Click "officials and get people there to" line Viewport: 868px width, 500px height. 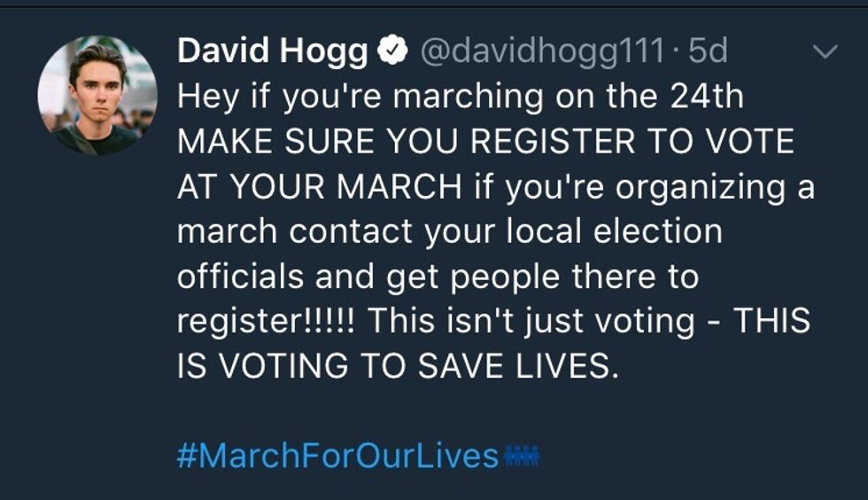(438, 277)
